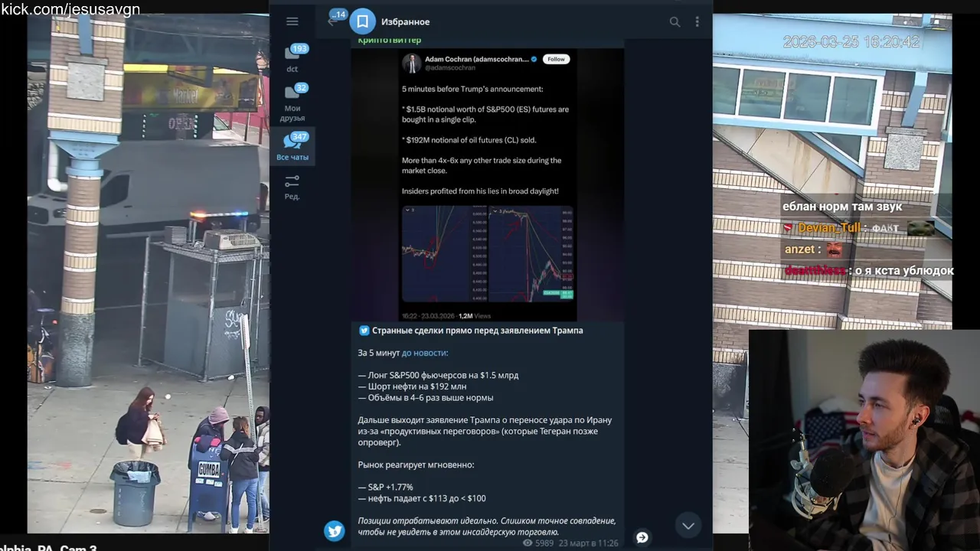This screenshot has width=980, height=551.
Task: Open the three-dot chat options menu
Action: (x=697, y=21)
